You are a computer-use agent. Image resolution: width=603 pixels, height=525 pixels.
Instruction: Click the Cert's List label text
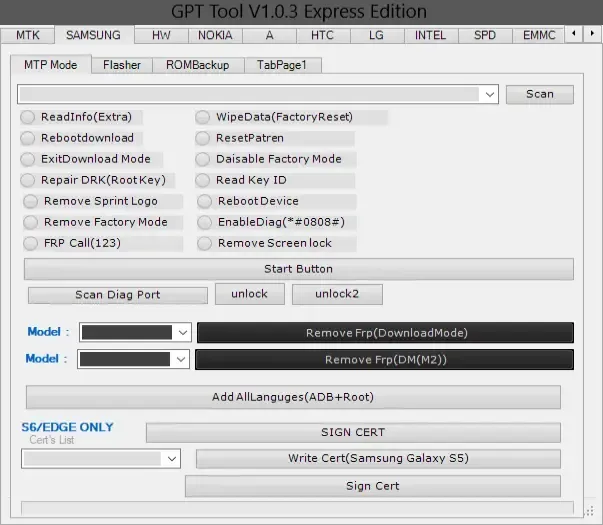coord(52,440)
